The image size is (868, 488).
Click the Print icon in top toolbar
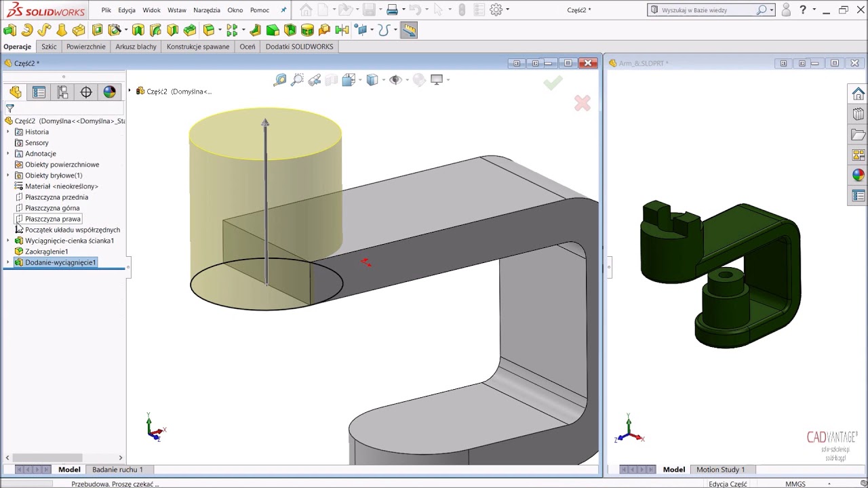(x=392, y=9)
